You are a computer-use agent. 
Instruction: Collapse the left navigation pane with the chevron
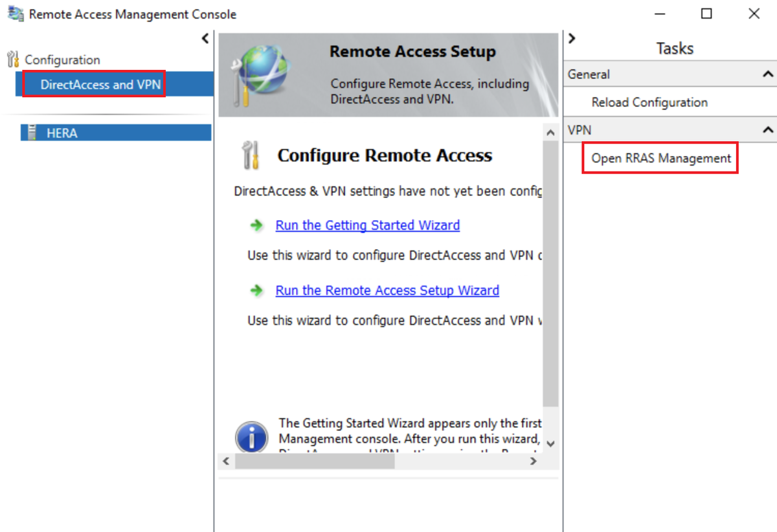pos(205,39)
